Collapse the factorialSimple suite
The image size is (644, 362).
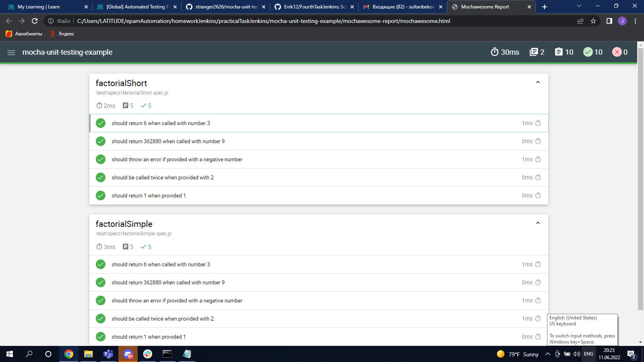pyautogui.click(x=538, y=223)
